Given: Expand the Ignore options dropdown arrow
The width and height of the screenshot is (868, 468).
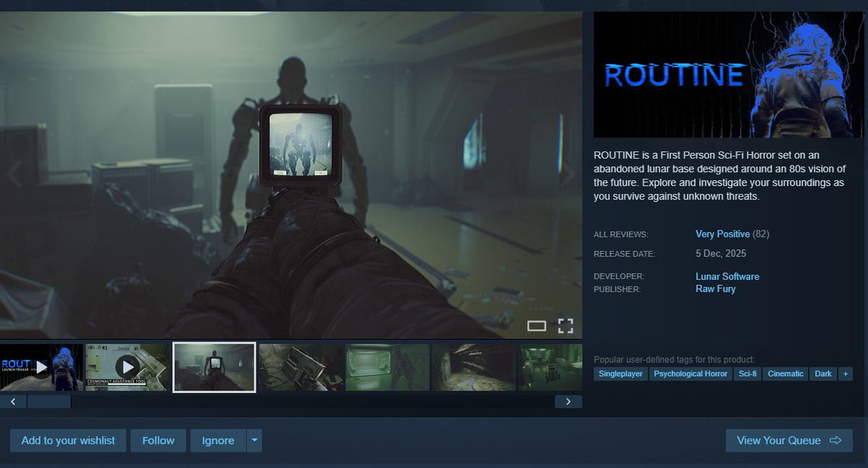Looking at the screenshot, I should (254, 441).
